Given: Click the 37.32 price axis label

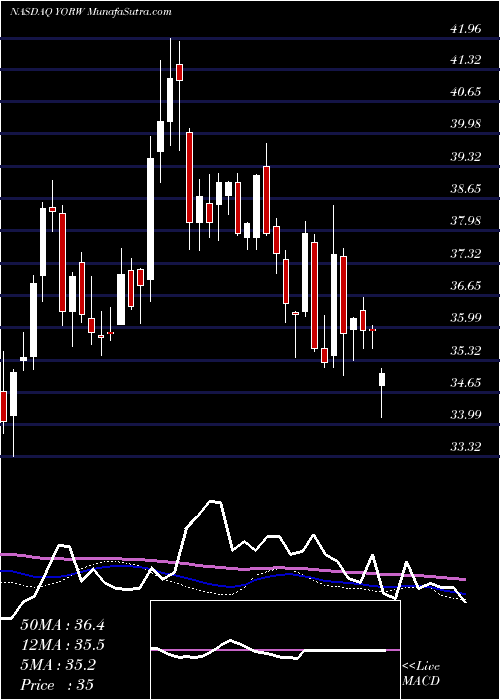Looking at the screenshot, I should 466,254.
